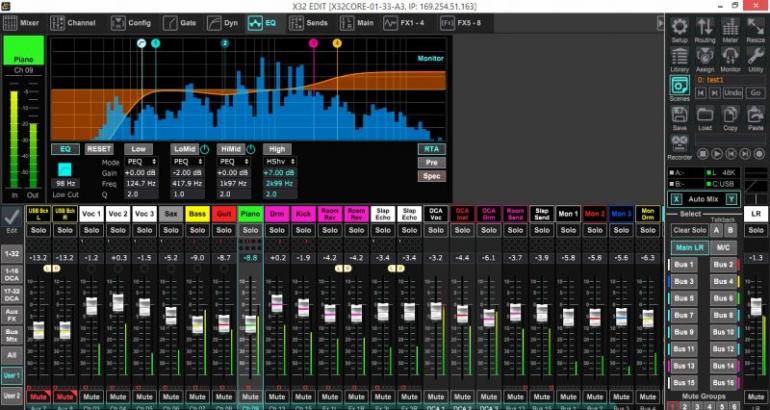This screenshot has height=410, width=770.
Task: Unmute the USB Bck L channel
Action: pos(38,397)
